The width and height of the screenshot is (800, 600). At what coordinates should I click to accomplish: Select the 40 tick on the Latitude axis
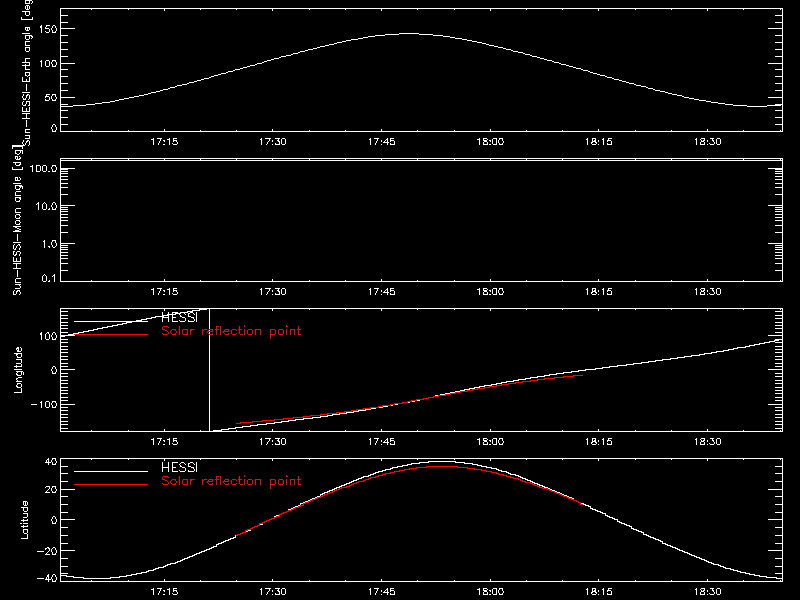pos(51,462)
